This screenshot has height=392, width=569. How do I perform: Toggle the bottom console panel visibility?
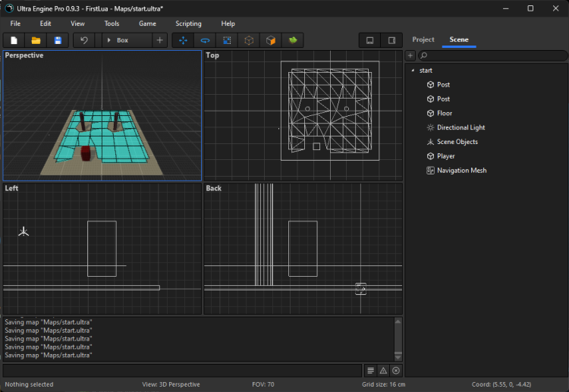[x=369, y=40]
